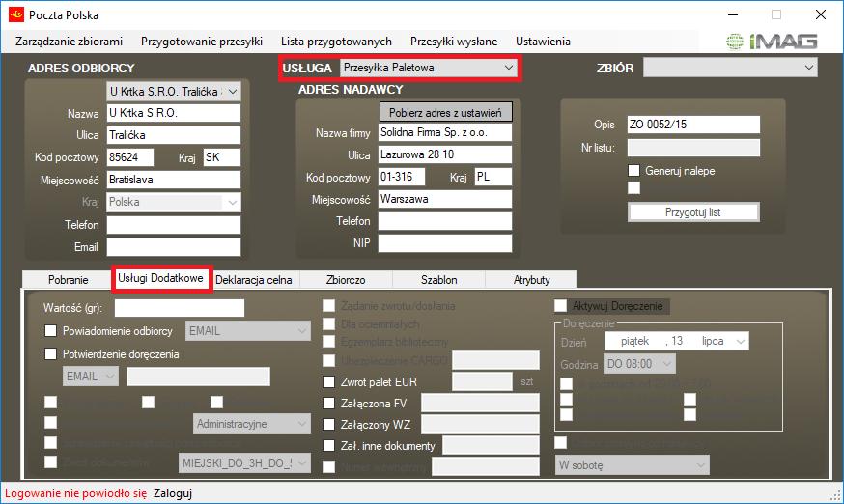This screenshot has height=504, width=844.
Task: Enable the Załączona FV checkbox
Action: pyautogui.click(x=329, y=404)
